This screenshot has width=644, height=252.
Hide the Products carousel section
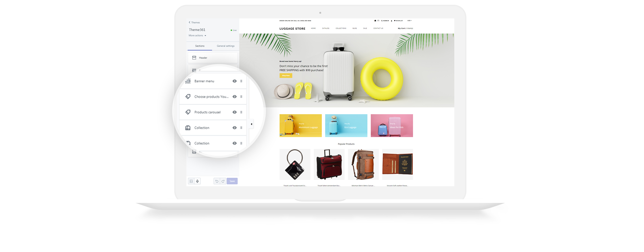tap(234, 112)
